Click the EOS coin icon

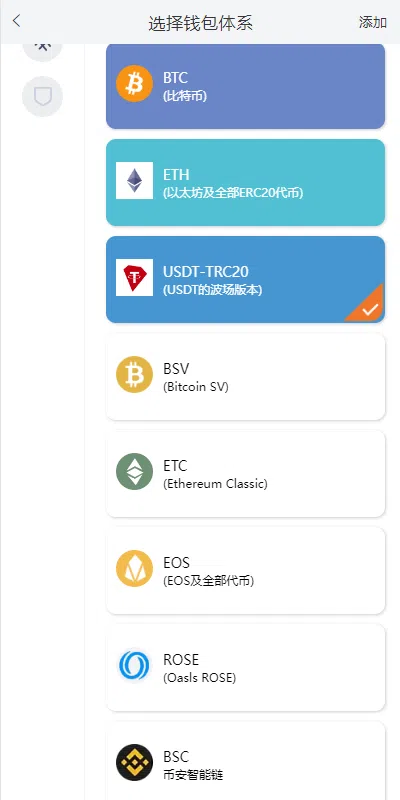[x=134, y=568]
